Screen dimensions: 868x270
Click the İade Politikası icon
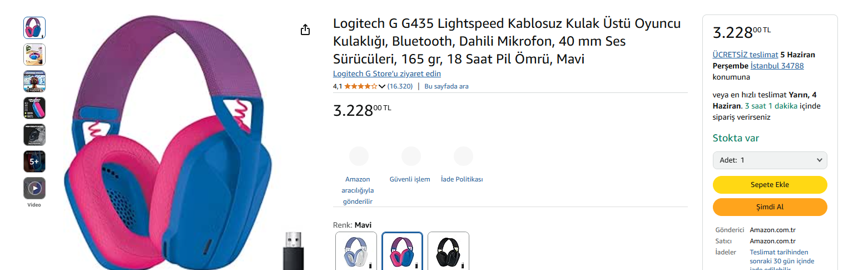coord(463,156)
